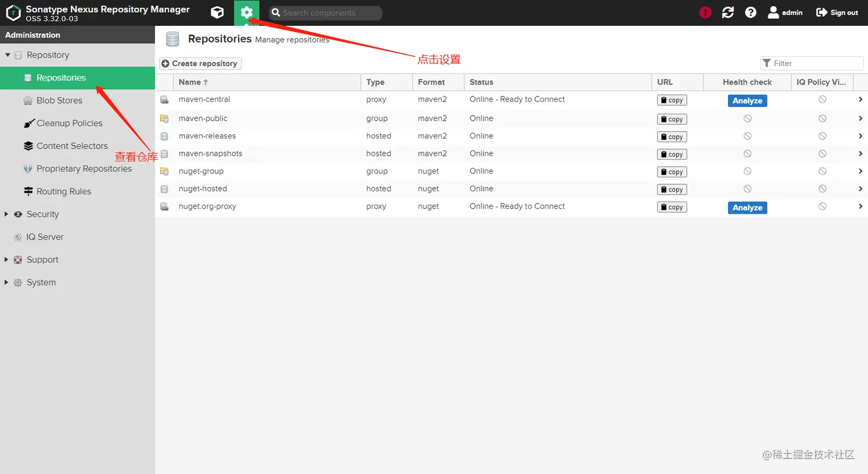Click the admin user account
The height and width of the screenshot is (474, 868).
[x=785, y=13]
